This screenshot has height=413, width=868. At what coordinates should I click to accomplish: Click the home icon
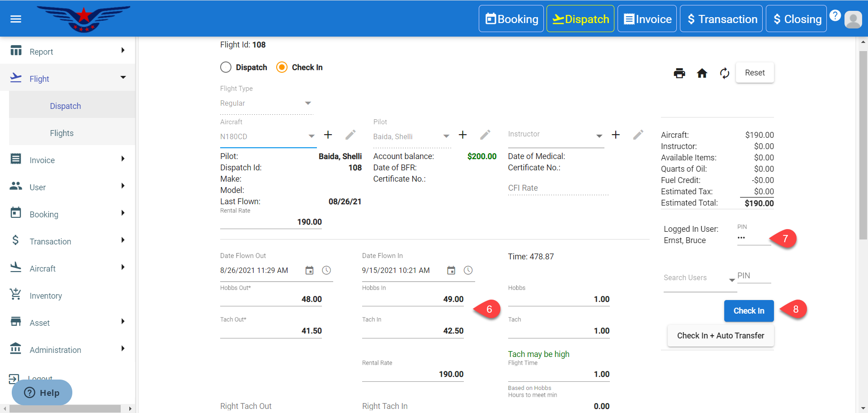tap(702, 73)
